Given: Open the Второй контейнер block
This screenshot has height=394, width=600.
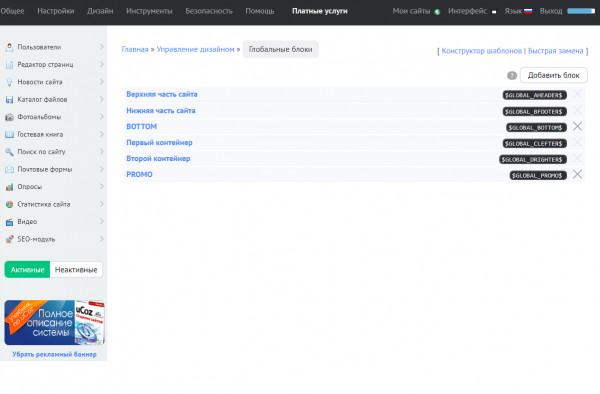Looking at the screenshot, I should 158,159.
